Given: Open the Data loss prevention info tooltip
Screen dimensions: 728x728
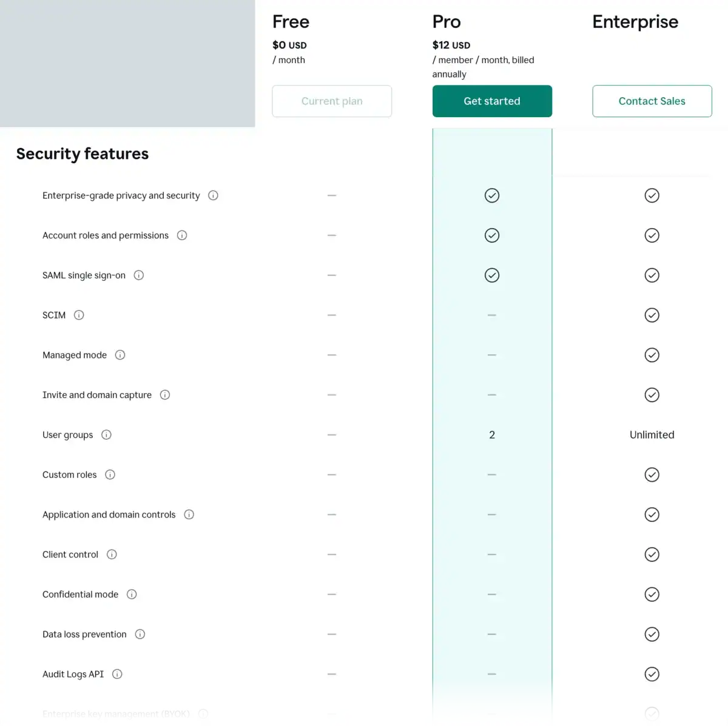Looking at the screenshot, I should point(140,634).
